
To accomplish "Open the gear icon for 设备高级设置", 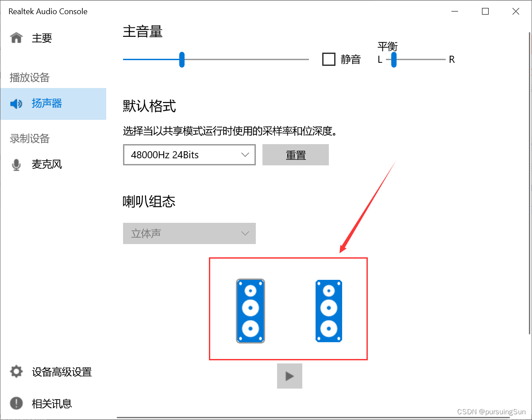I will 16,372.
